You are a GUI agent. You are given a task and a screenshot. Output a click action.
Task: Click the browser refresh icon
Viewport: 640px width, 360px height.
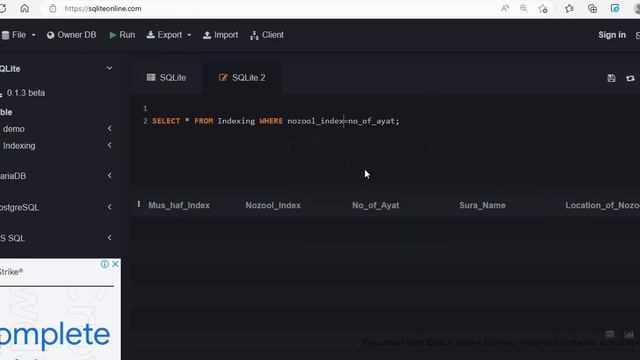tap(2, 9)
